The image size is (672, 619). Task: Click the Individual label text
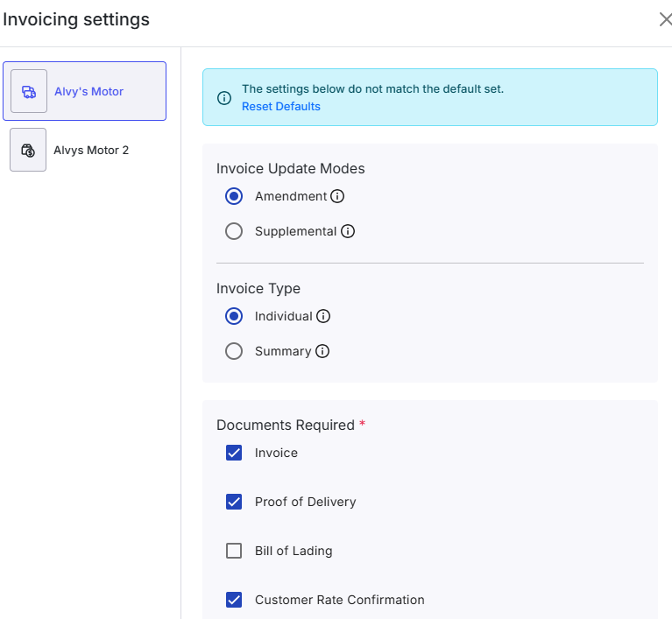pos(284,316)
